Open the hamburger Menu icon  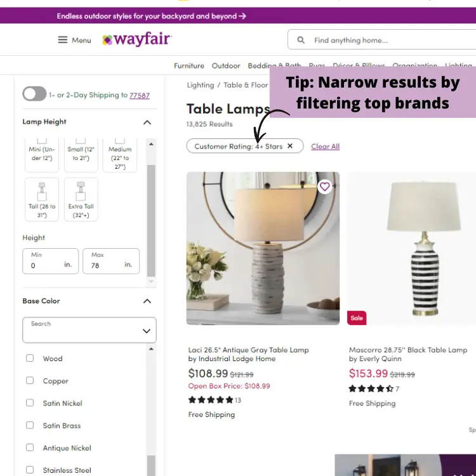pos(63,40)
